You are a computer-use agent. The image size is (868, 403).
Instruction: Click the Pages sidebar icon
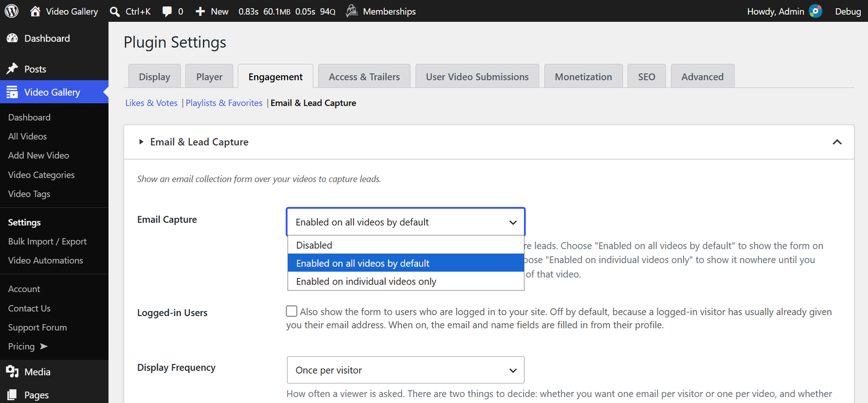pos(12,395)
